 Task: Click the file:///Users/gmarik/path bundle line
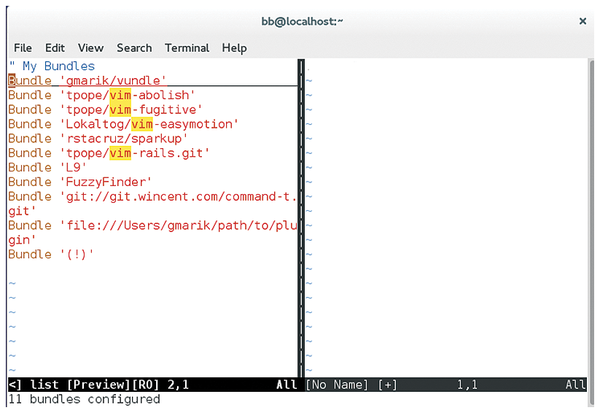[153, 233]
